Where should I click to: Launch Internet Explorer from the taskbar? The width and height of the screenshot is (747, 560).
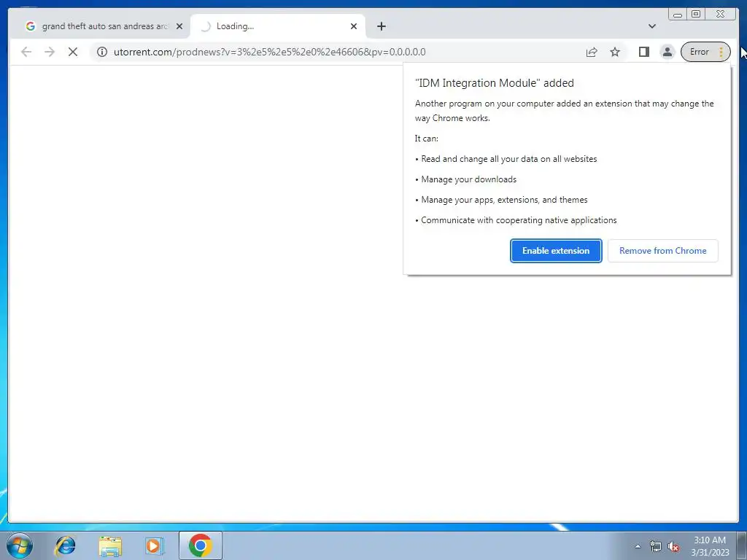point(65,545)
